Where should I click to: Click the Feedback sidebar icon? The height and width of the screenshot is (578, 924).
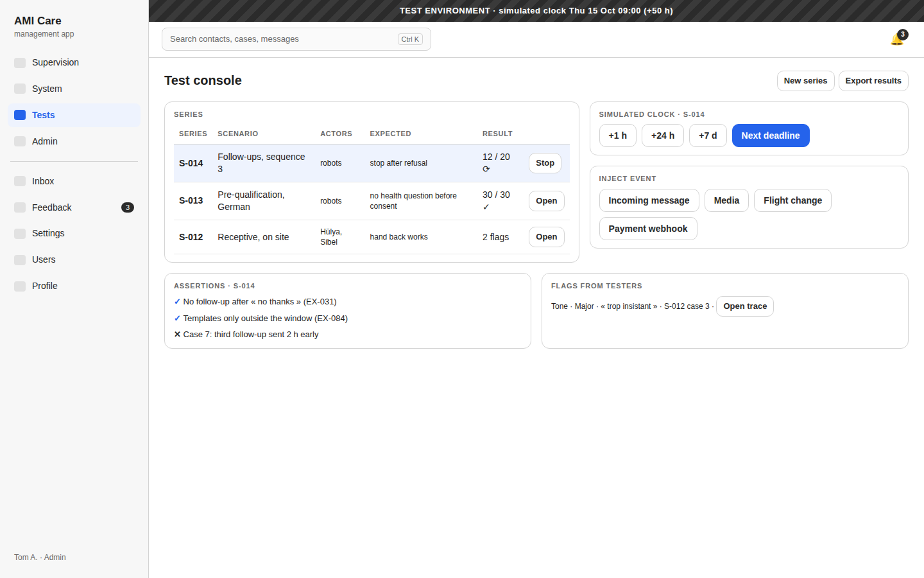(20, 207)
